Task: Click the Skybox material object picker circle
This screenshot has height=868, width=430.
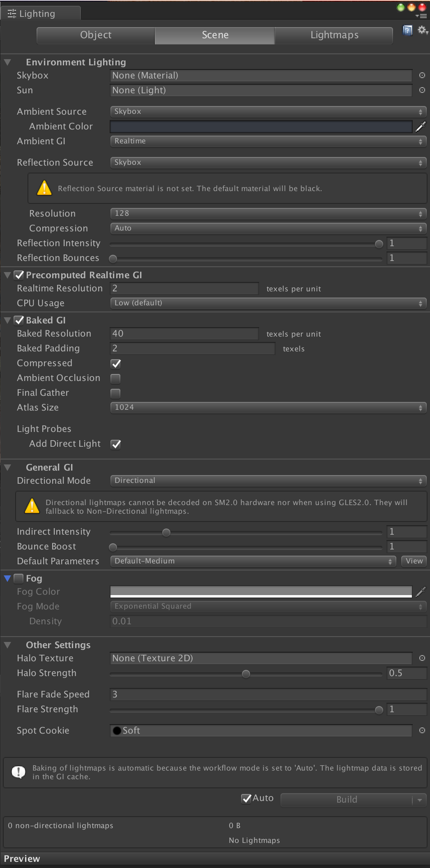Action: (422, 76)
